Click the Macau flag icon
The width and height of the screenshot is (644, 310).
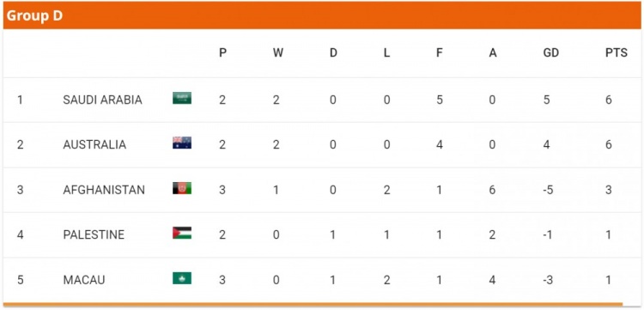coord(182,278)
